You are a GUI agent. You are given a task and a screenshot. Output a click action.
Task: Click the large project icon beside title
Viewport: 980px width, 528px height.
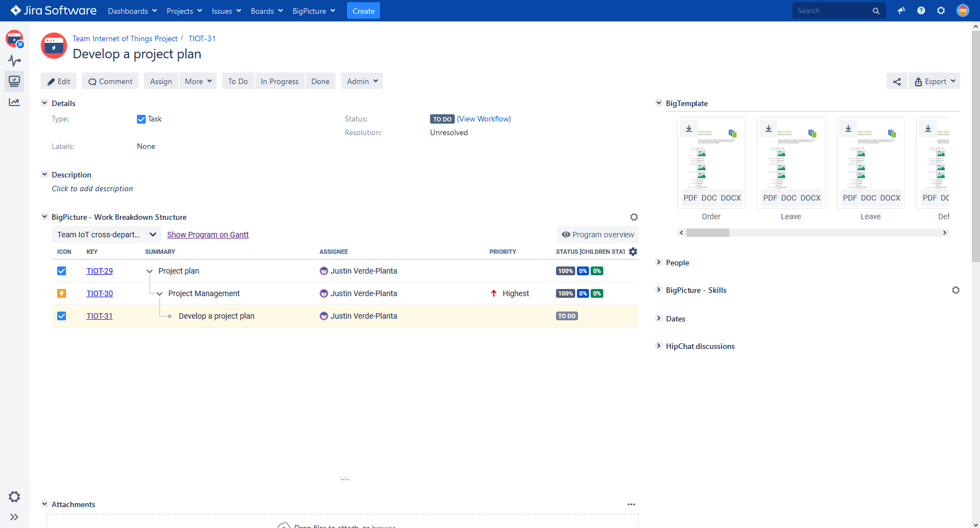pos(54,46)
